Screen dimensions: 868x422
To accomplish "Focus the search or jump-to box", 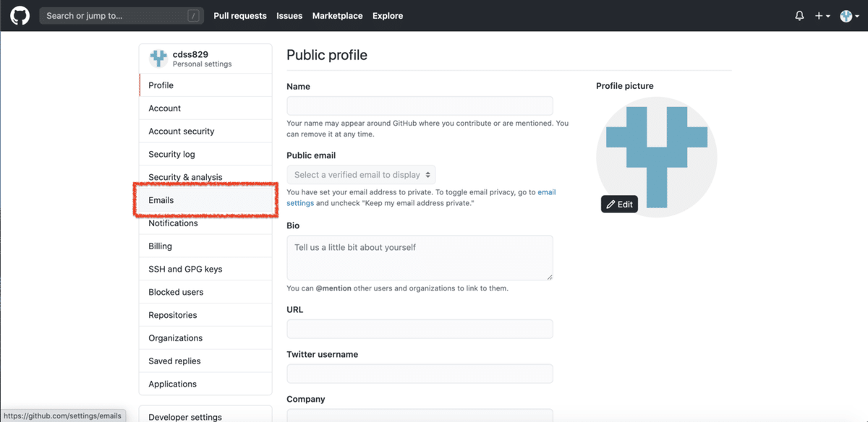I will pyautogui.click(x=120, y=15).
